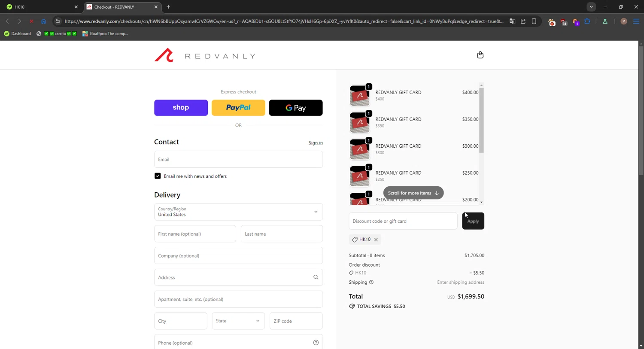Focus the City input field
The width and height of the screenshot is (644, 349).
pyautogui.click(x=180, y=321)
